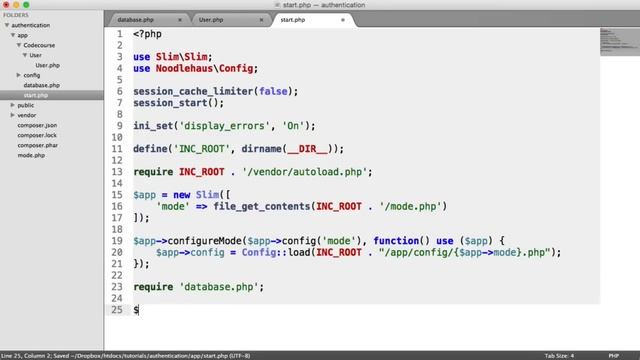Click line number 1 in gutter
Viewport: 640px width, 360px height.
120,34
